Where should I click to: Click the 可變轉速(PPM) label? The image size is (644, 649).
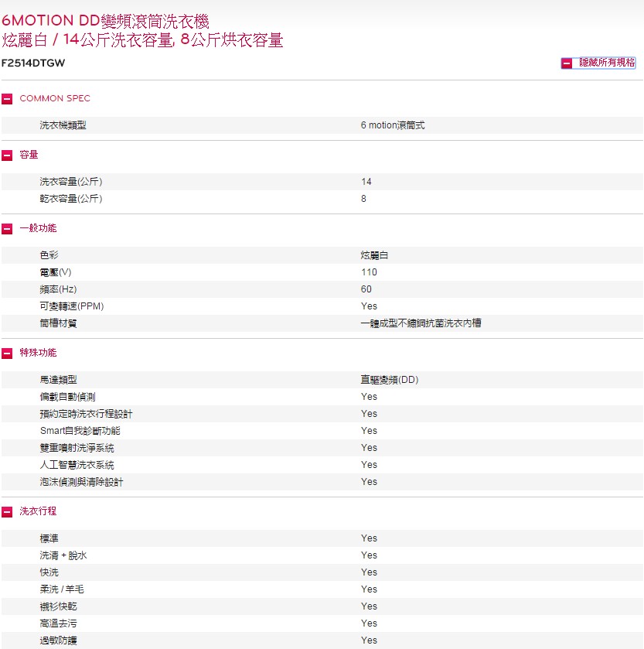point(72,306)
